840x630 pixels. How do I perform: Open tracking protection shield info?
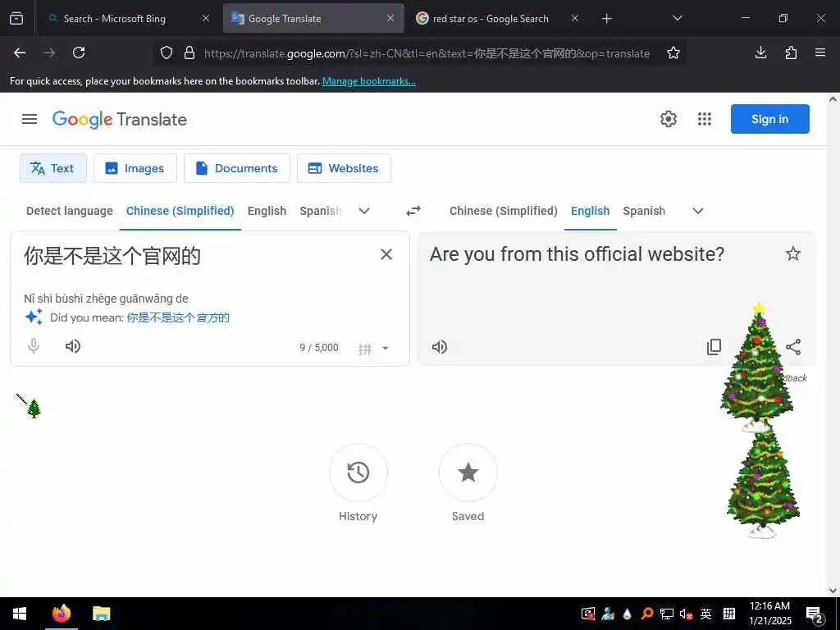[167, 52]
